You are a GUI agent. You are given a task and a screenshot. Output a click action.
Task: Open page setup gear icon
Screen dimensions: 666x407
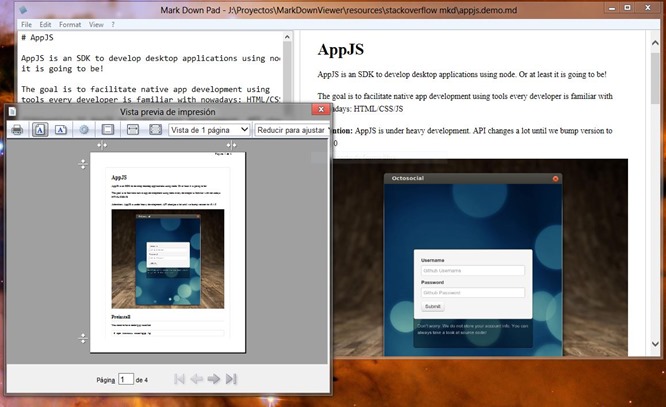tap(85, 130)
